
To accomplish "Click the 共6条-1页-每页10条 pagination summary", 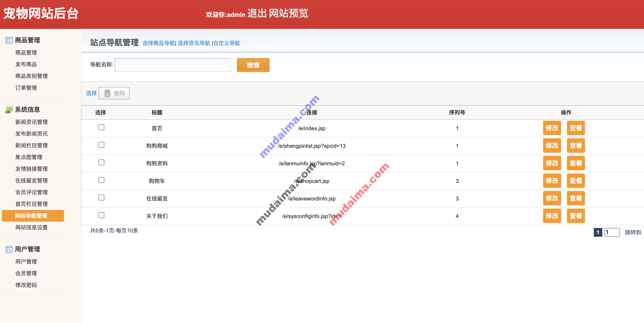I will [114, 231].
